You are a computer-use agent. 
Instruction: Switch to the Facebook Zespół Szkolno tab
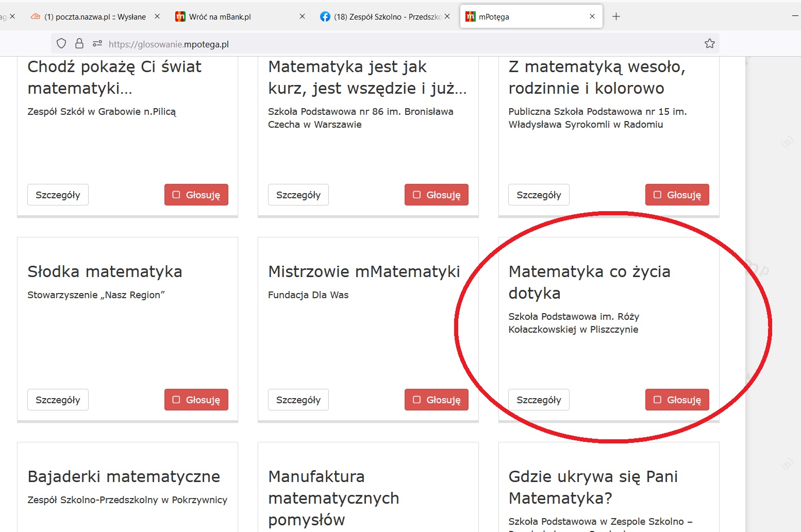click(381, 16)
